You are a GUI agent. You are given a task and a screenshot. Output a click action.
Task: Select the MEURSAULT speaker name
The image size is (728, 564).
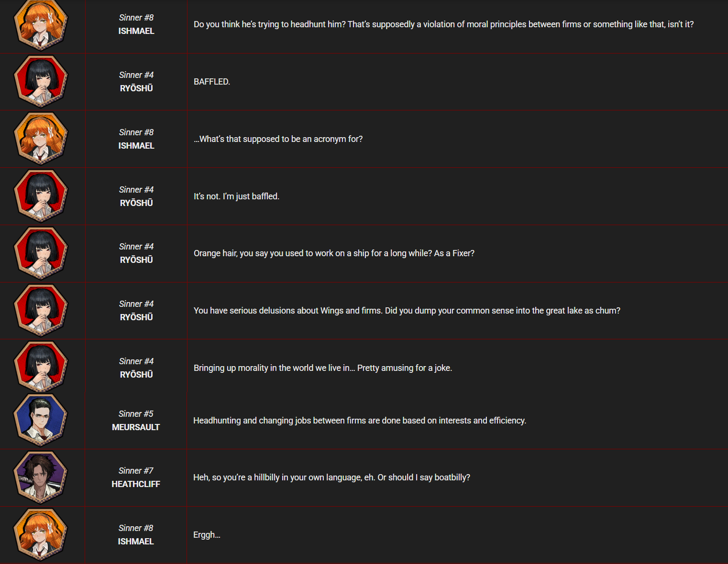136,427
